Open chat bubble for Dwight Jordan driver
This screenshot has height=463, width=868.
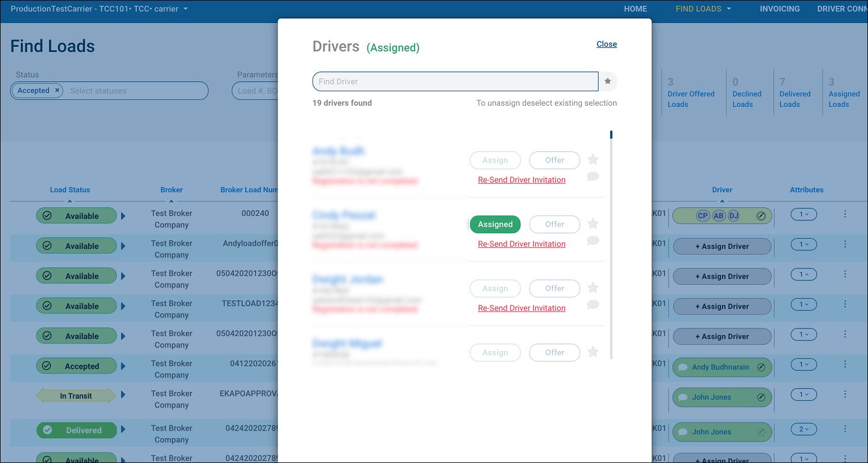[593, 305]
